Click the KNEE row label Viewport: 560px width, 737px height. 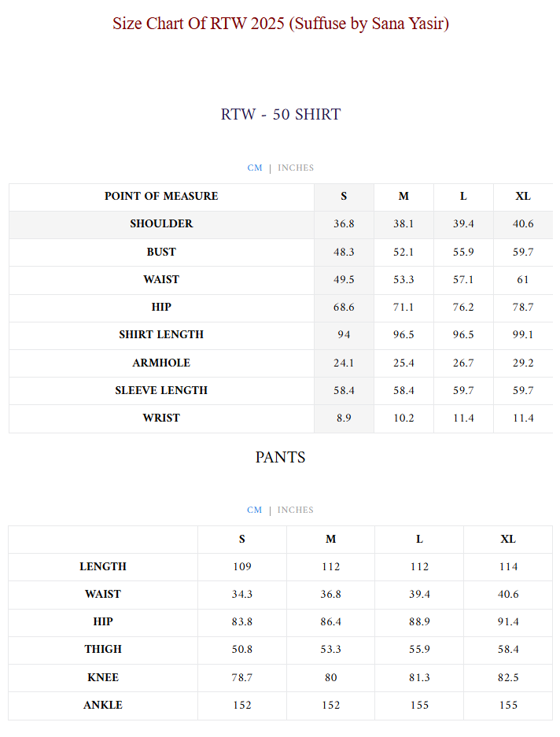(103, 677)
